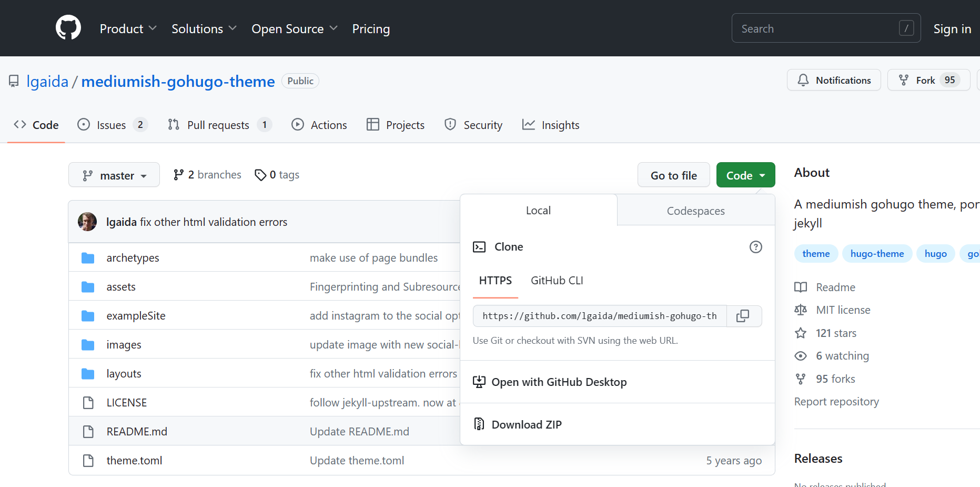Click the GitHub logo icon

click(68, 28)
